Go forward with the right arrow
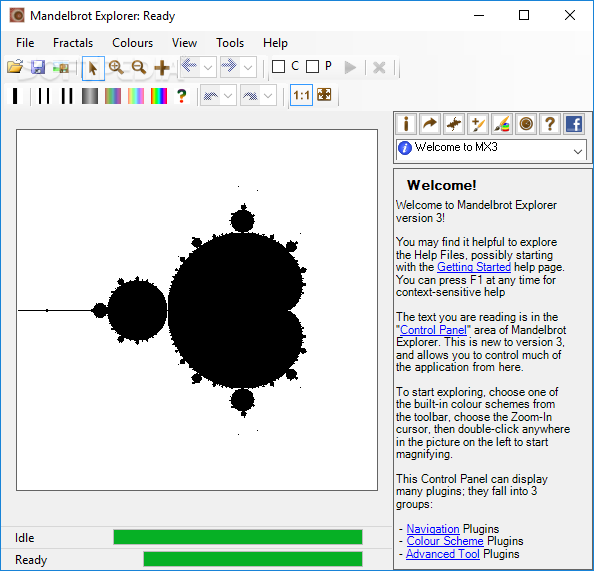594x571 pixels. point(229,66)
